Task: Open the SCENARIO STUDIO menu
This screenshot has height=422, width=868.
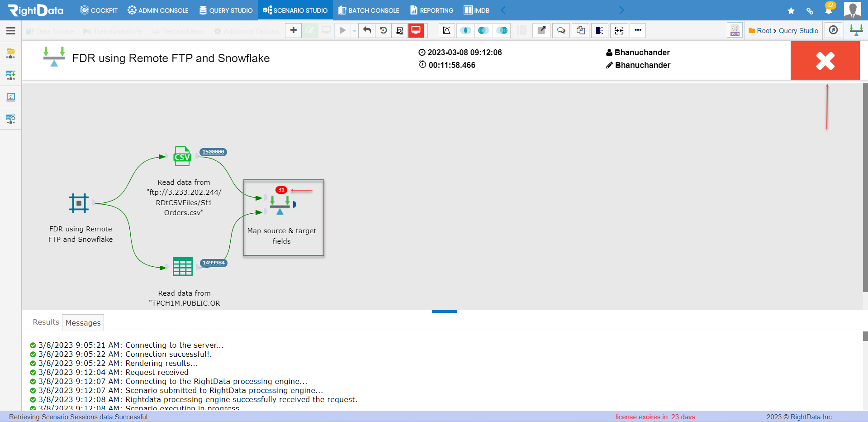Action: coord(295,10)
